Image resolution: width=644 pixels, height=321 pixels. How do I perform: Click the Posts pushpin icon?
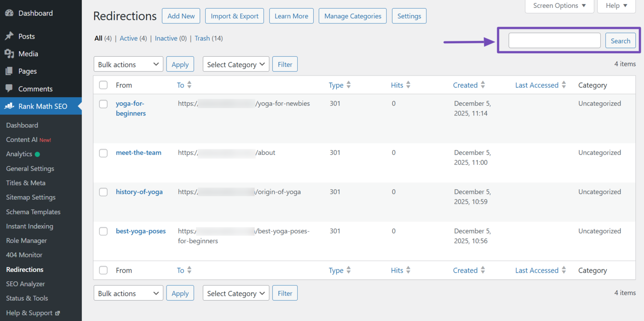coord(10,36)
